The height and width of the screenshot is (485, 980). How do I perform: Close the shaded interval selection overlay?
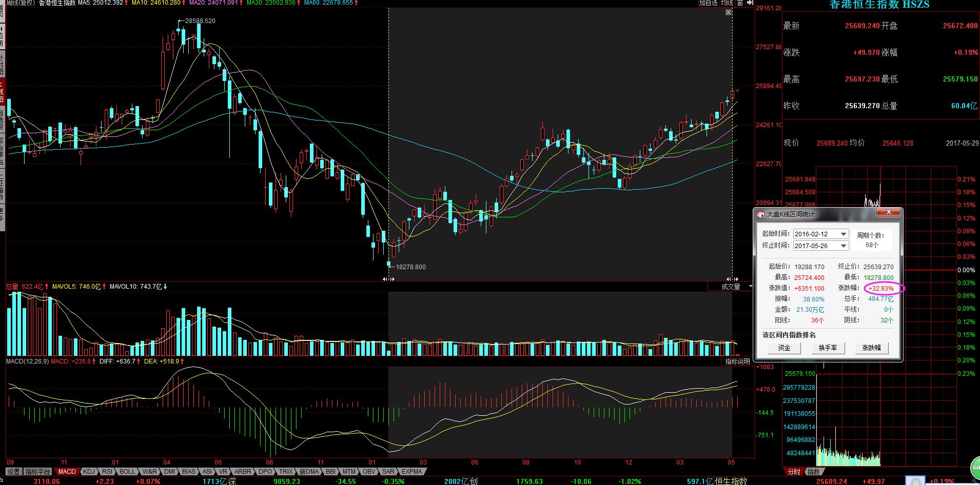point(729,12)
